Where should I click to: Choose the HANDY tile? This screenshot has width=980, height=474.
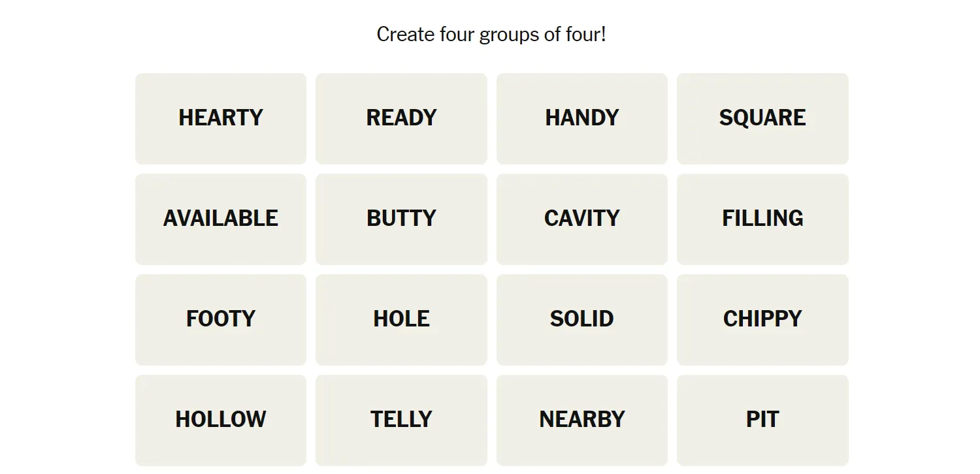click(582, 119)
